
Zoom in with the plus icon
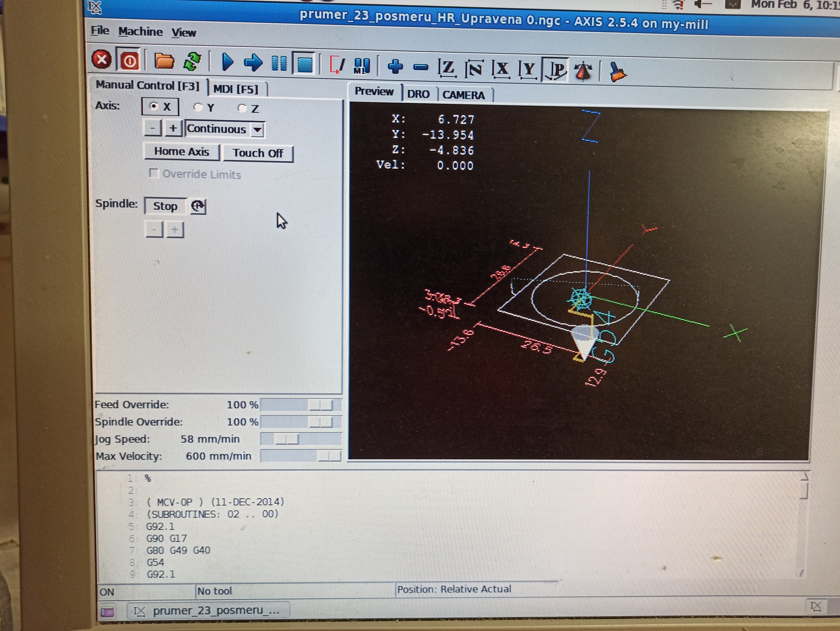click(395, 67)
